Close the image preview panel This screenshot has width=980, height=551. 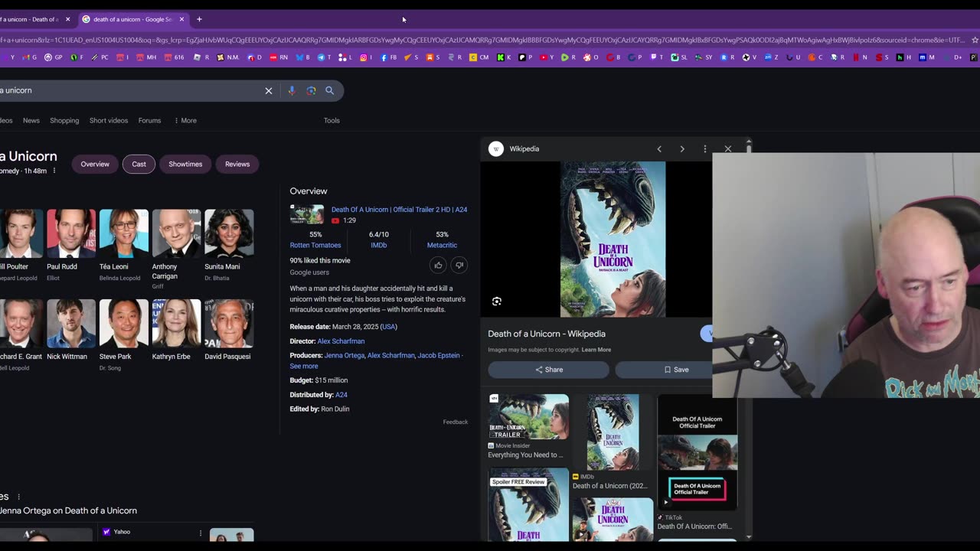point(728,148)
